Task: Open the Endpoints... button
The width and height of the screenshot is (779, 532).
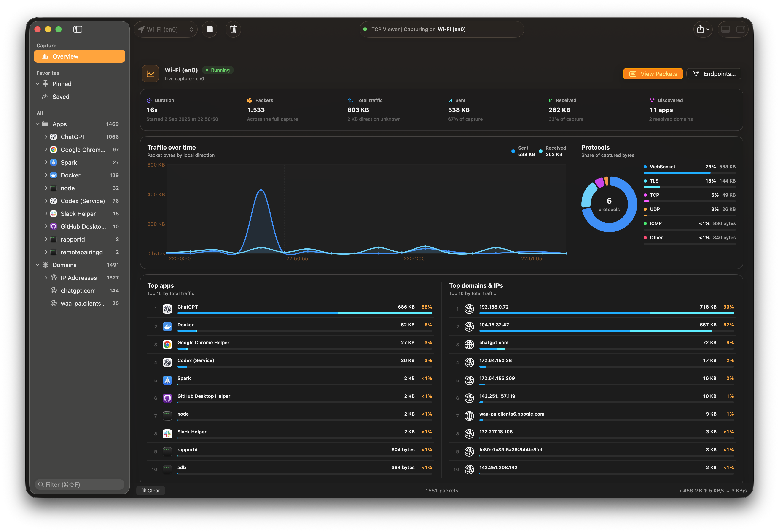Action: pyautogui.click(x=714, y=74)
